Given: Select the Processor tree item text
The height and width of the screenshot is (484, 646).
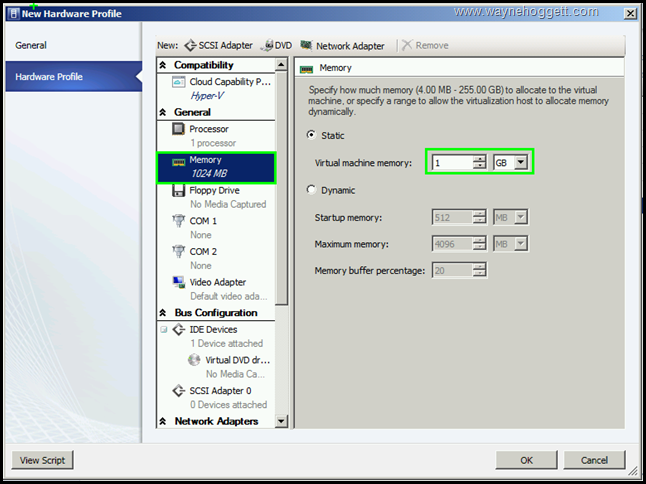Looking at the screenshot, I should tap(208, 129).
